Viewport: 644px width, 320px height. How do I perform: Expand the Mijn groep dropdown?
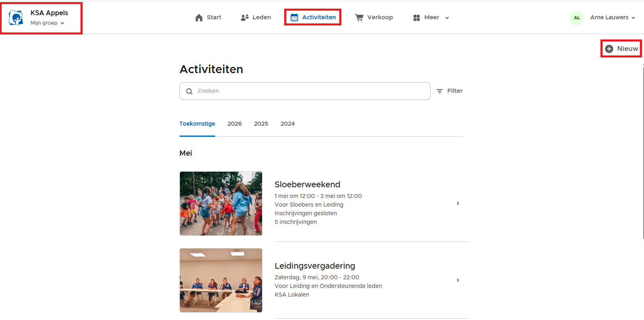47,23
